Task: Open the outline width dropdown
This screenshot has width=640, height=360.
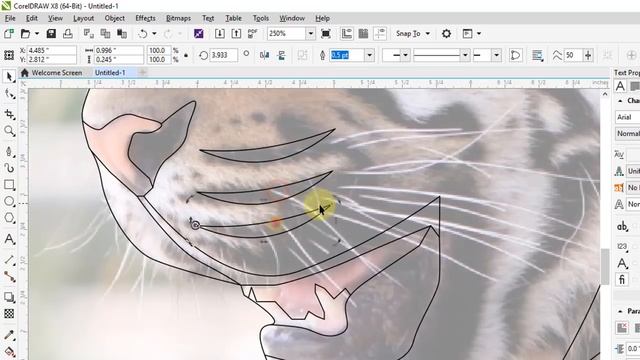Action: tap(369, 55)
